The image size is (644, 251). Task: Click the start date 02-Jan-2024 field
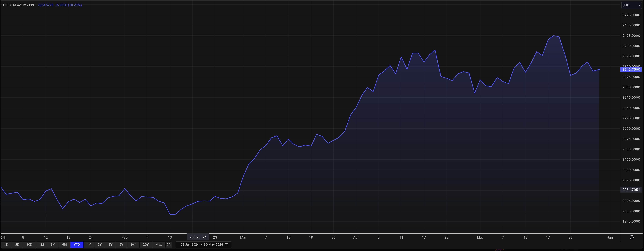point(189,244)
